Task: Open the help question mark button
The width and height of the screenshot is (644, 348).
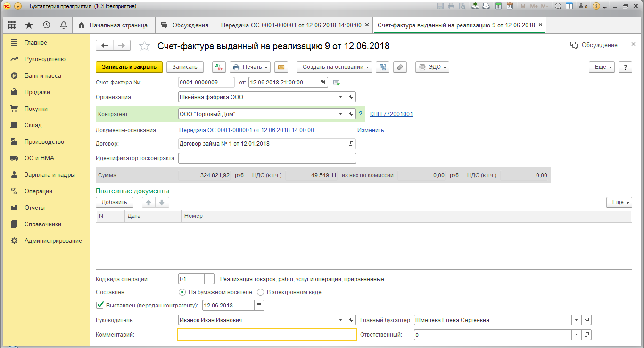Action: click(625, 67)
